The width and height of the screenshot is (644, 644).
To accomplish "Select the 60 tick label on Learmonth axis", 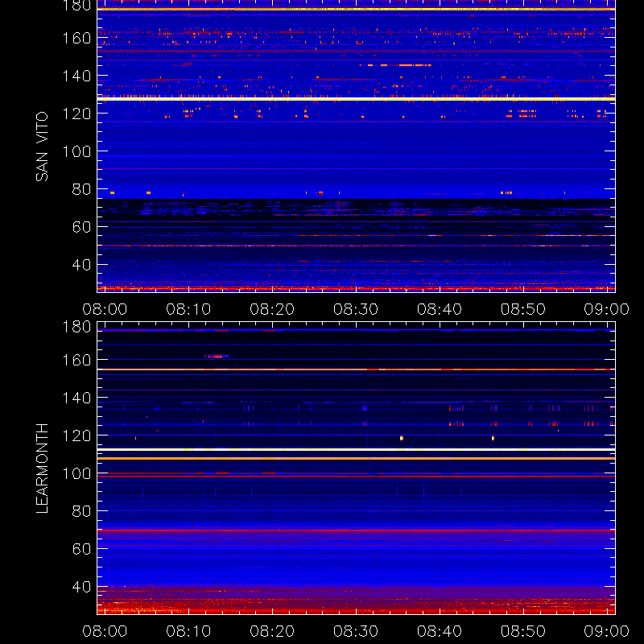I will [81, 549].
